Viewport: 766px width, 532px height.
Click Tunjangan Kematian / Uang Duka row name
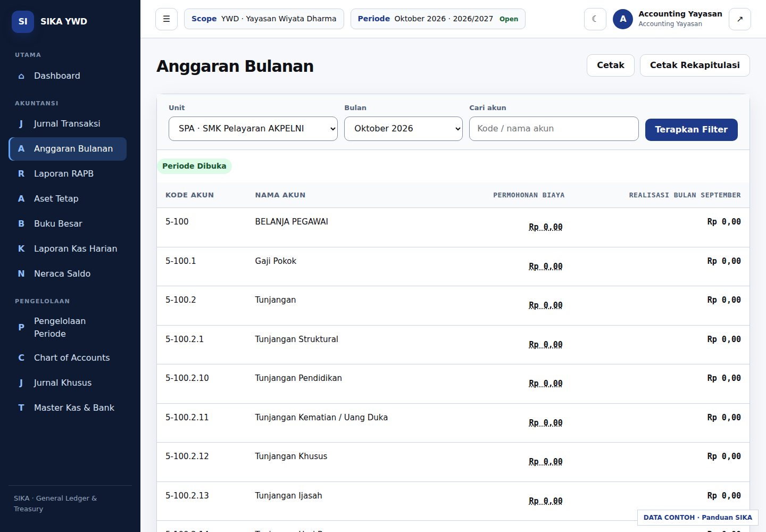coord(321,418)
